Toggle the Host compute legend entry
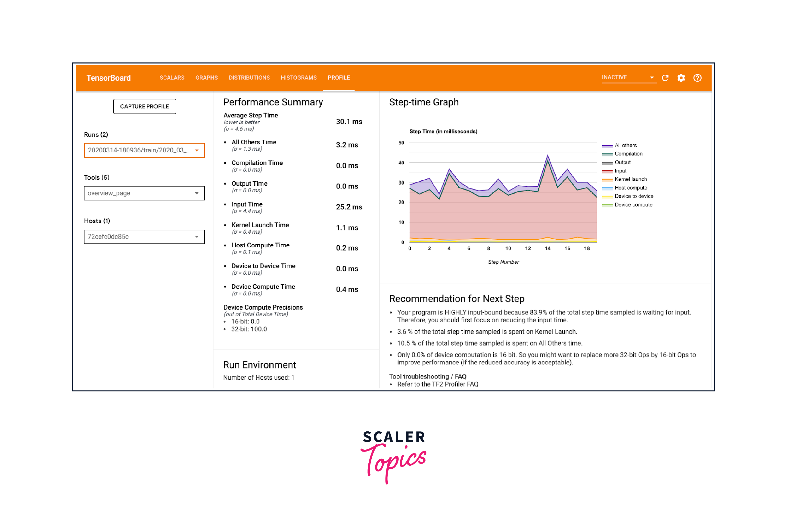Viewport: 787px width, 532px height. 631,188
